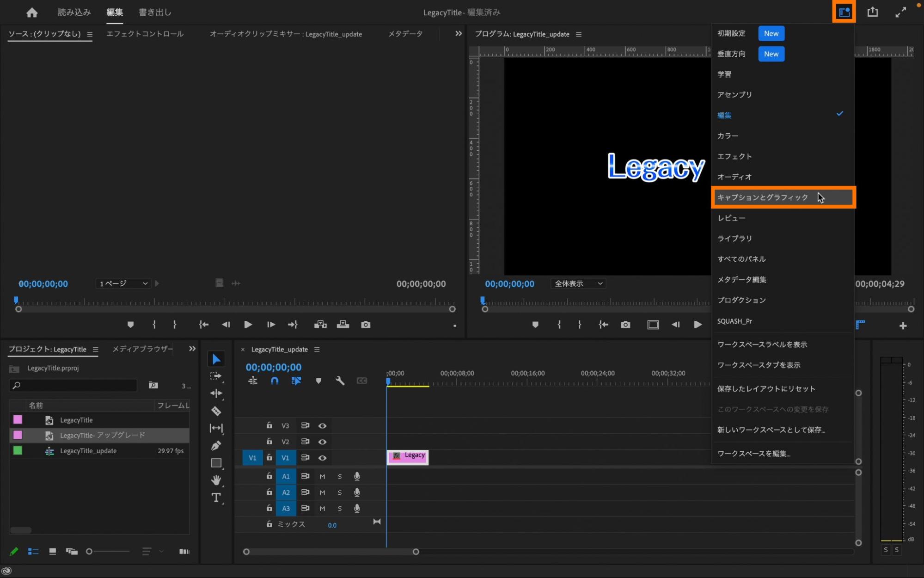Viewport: 924px width, 578px height.
Task: Click the pink LegacyTitle label swatch
Action: (18, 420)
